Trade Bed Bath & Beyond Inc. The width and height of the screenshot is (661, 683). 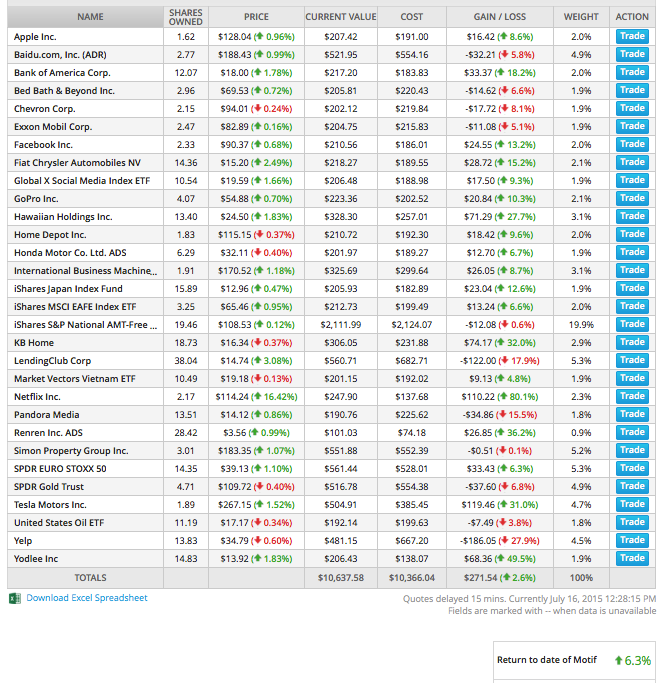632,90
